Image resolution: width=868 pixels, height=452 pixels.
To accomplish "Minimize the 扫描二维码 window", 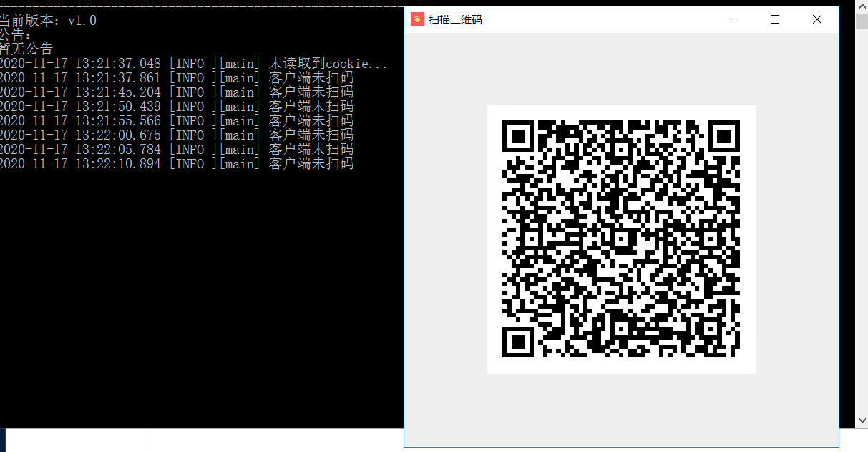I will [733, 19].
